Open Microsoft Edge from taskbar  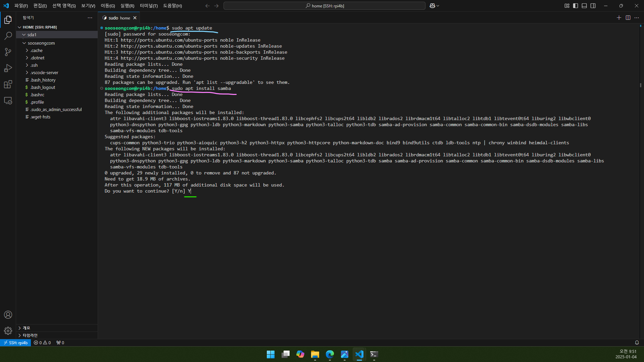coord(330,354)
